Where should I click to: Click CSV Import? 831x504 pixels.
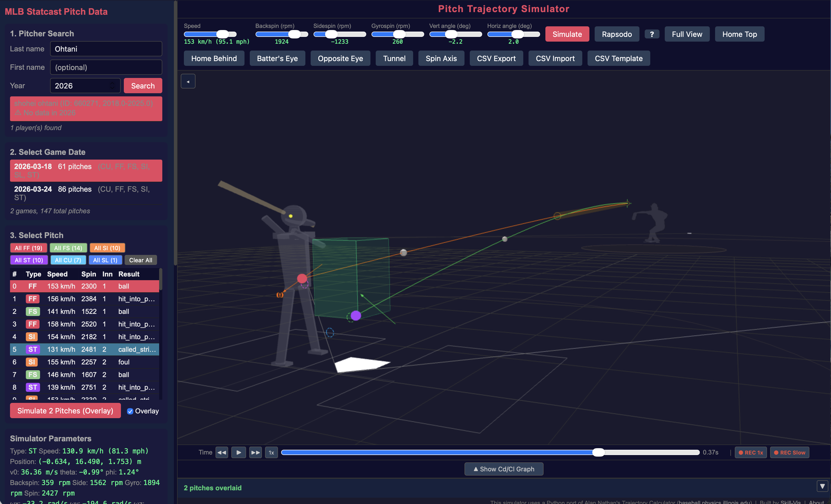(555, 58)
